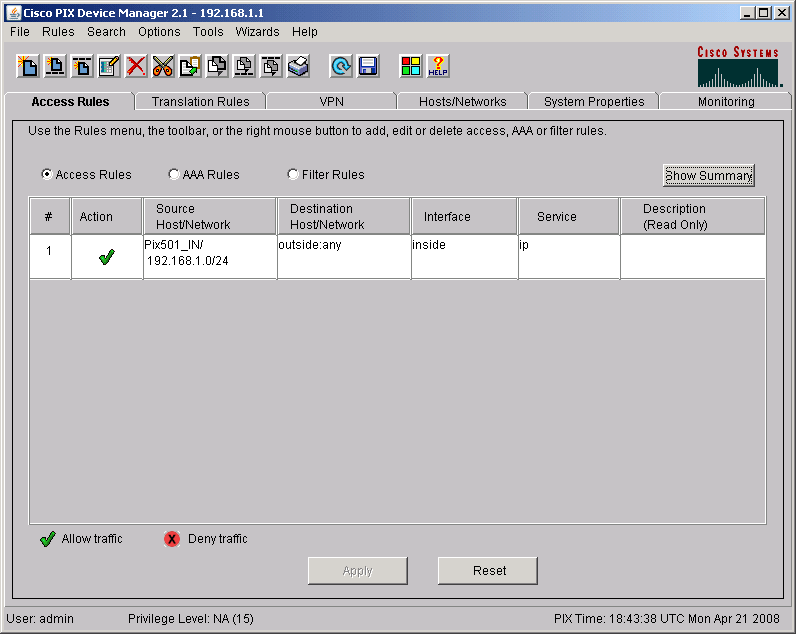Image resolution: width=796 pixels, height=634 pixels.
Task: Minimize the PIX Device Manager window
Action: (x=746, y=13)
